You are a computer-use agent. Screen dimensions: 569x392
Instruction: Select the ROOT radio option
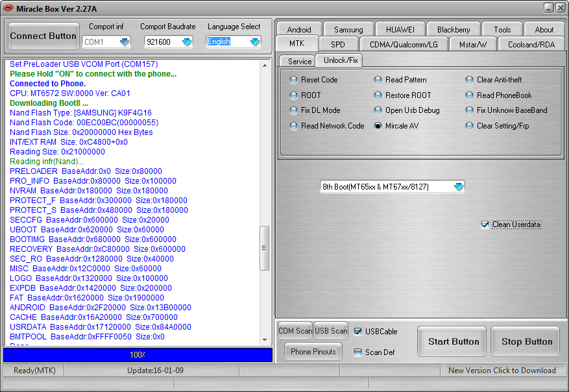[x=305, y=95]
